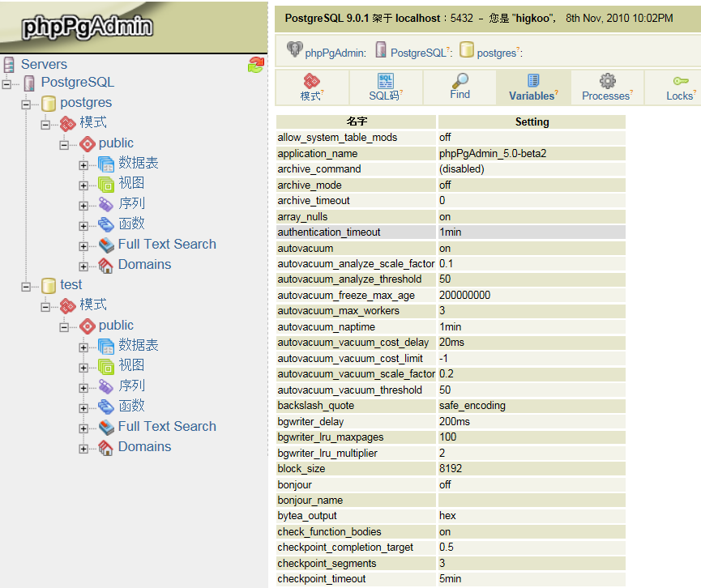701x588 pixels.
Task: Click the 数据表 tables icon under test
Action: (x=106, y=347)
